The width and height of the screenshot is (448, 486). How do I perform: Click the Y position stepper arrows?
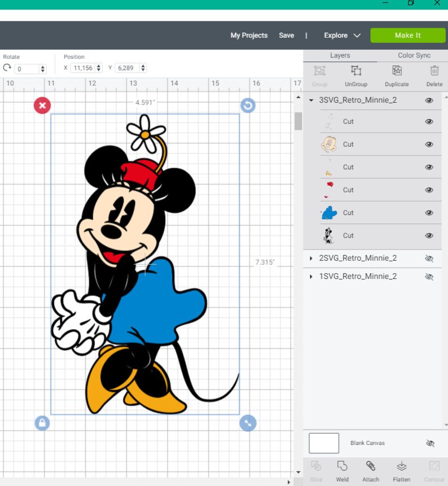pos(143,68)
